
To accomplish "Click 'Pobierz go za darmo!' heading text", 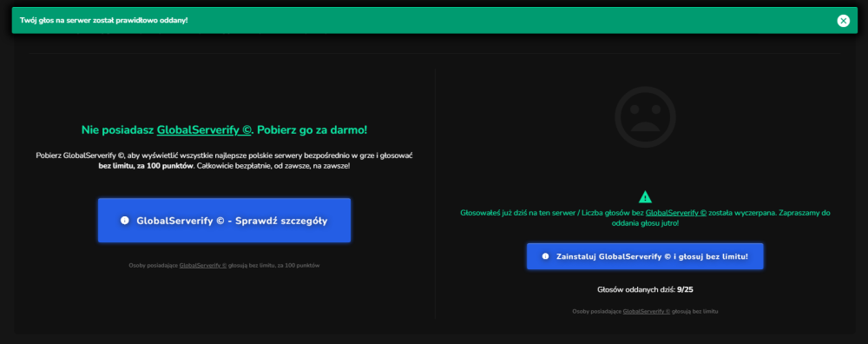I will (312, 130).
